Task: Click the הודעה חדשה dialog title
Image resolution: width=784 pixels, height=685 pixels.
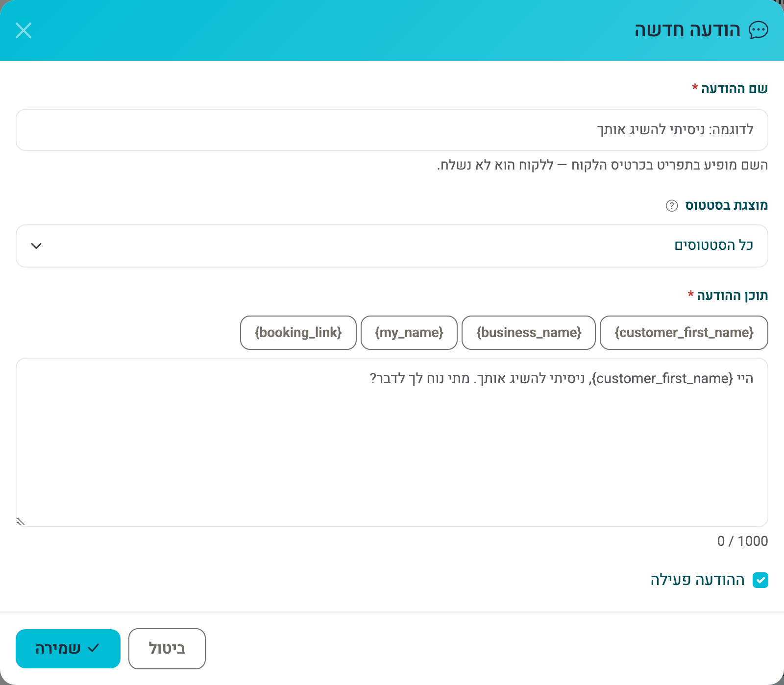Action: click(687, 30)
